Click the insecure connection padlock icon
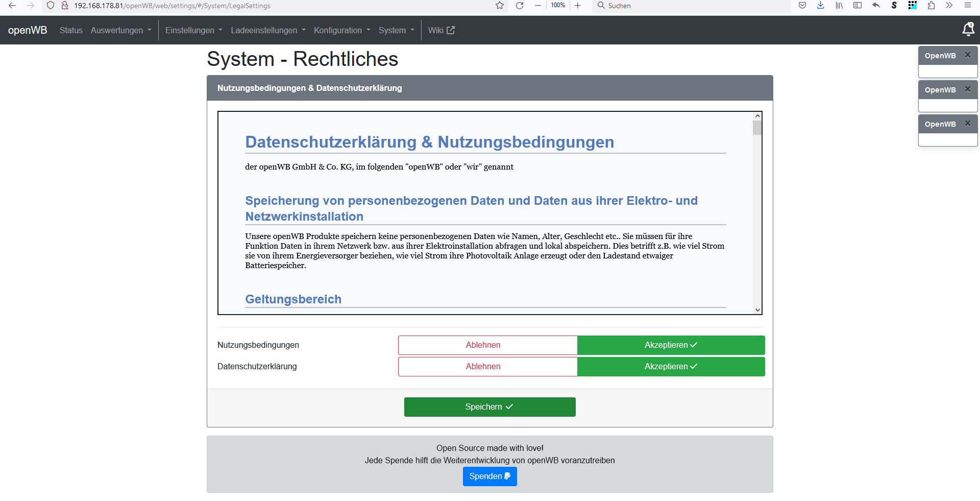This screenshot has width=980, height=501. [x=65, y=6]
